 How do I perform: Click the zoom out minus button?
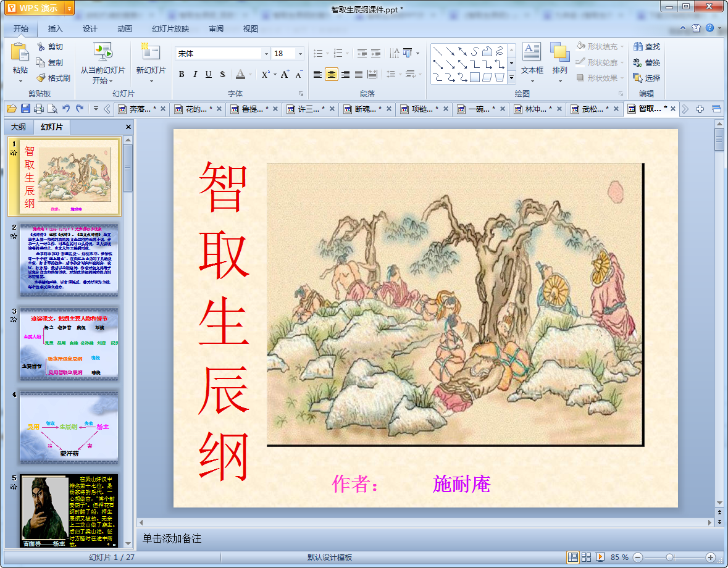tap(638, 558)
